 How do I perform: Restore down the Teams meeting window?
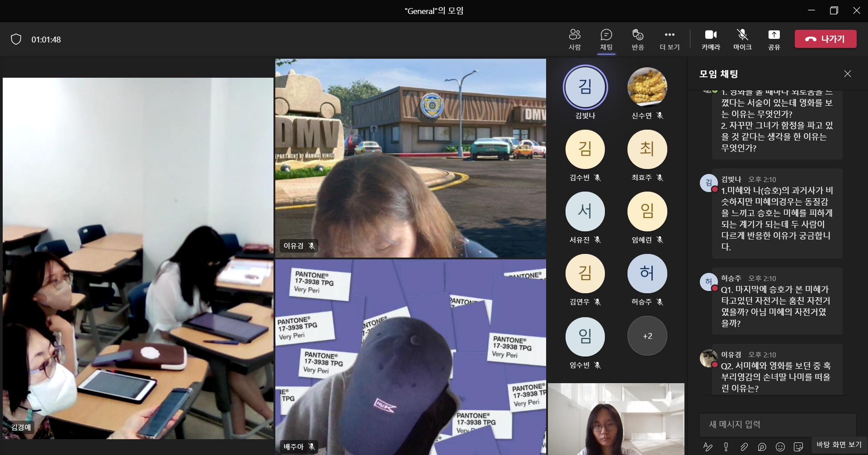pyautogui.click(x=834, y=10)
